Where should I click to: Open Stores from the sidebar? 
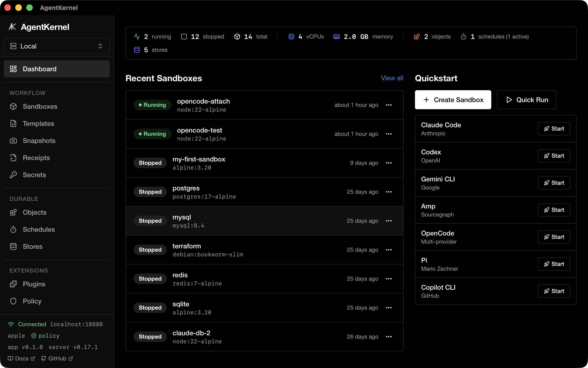(x=32, y=246)
